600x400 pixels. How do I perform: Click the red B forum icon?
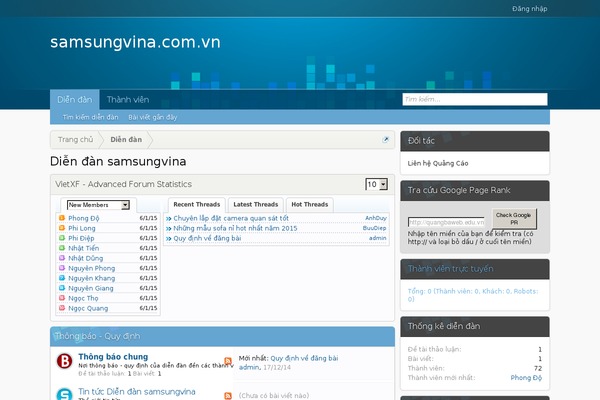64,361
